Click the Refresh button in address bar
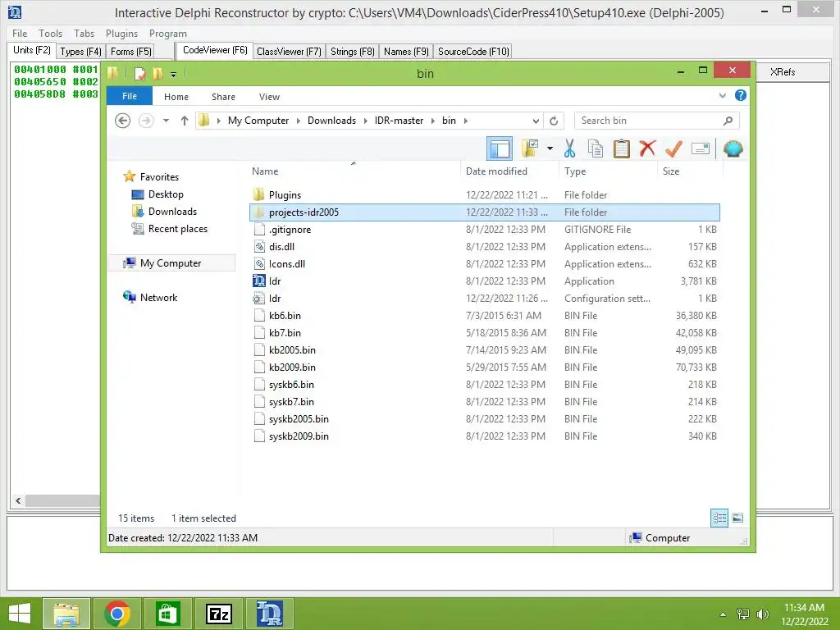This screenshot has width=840, height=630. click(554, 121)
